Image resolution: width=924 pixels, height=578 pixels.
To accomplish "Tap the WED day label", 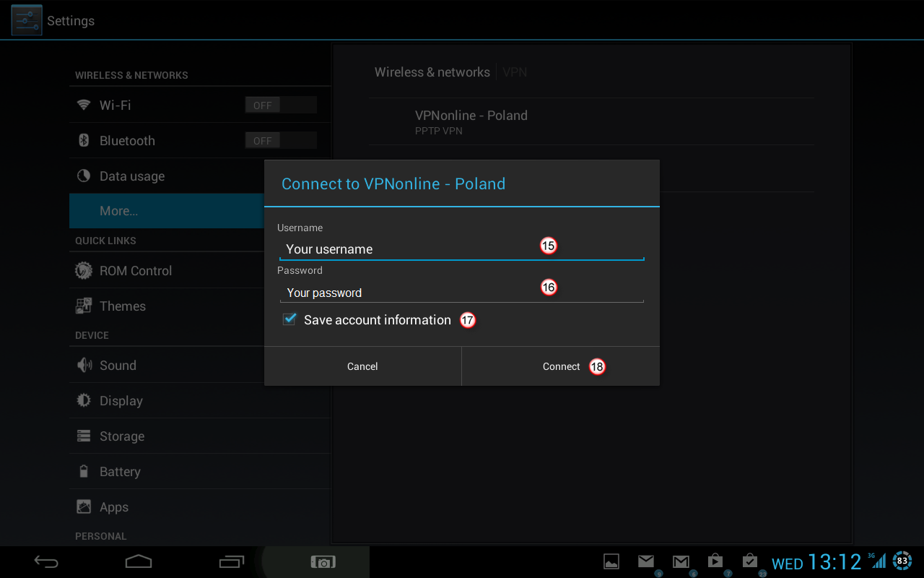I will [788, 564].
